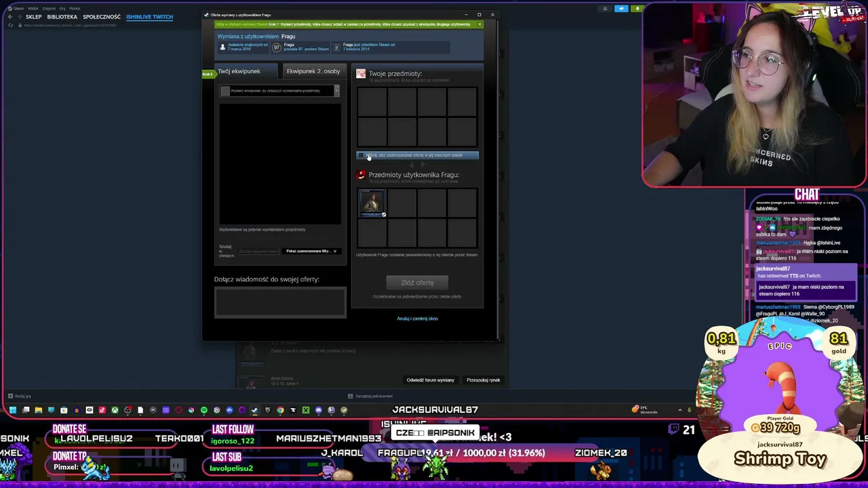This screenshot has height=488, width=868.
Task: Open Zarządzaj pobieraniem in Steam footer
Action: (x=370, y=396)
